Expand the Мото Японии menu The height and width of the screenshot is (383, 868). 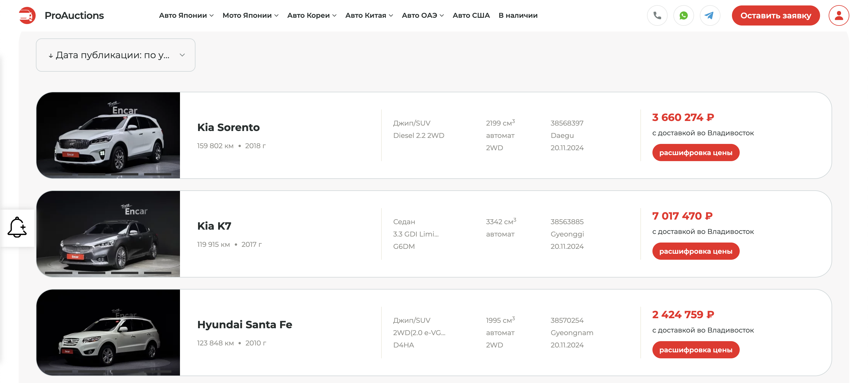point(250,15)
